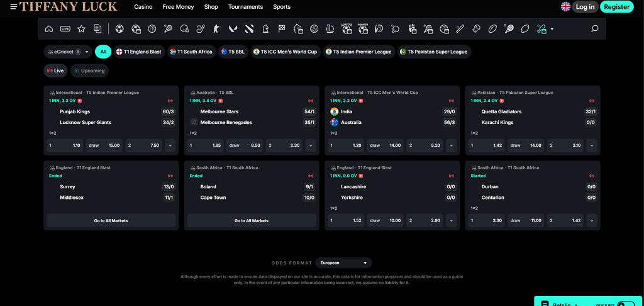This screenshot has width=644, height=306.
Task: Open the bet history coupons icon
Action: click(x=97, y=29)
